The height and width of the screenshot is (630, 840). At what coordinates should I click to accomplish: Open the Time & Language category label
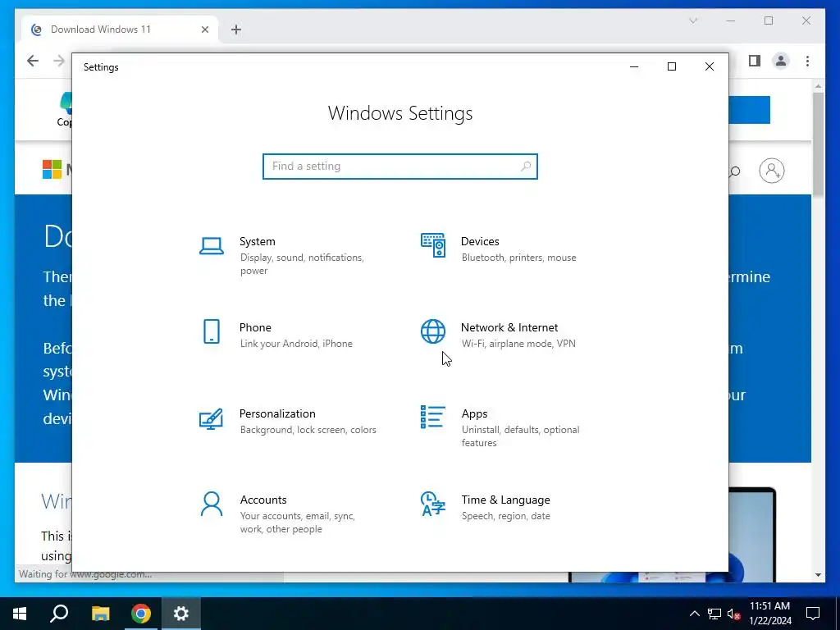tap(505, 500)
